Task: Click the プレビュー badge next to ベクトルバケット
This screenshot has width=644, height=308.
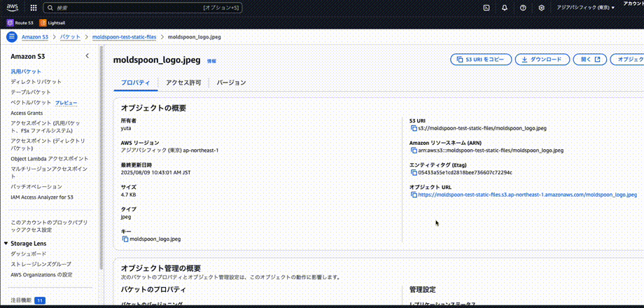Action: [x=66, y=103]
